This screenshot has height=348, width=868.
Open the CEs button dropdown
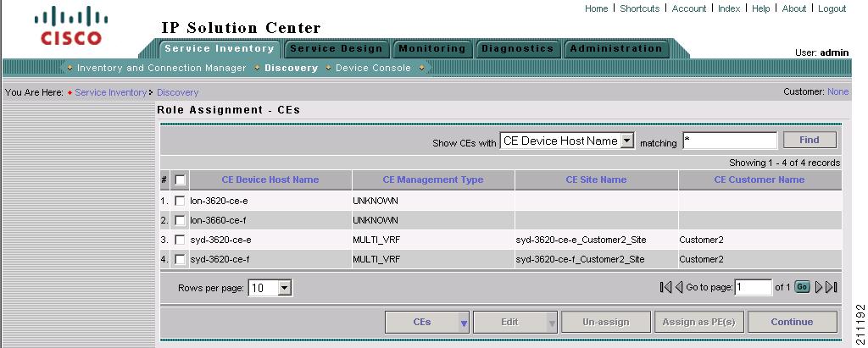(x=464, y=322)
